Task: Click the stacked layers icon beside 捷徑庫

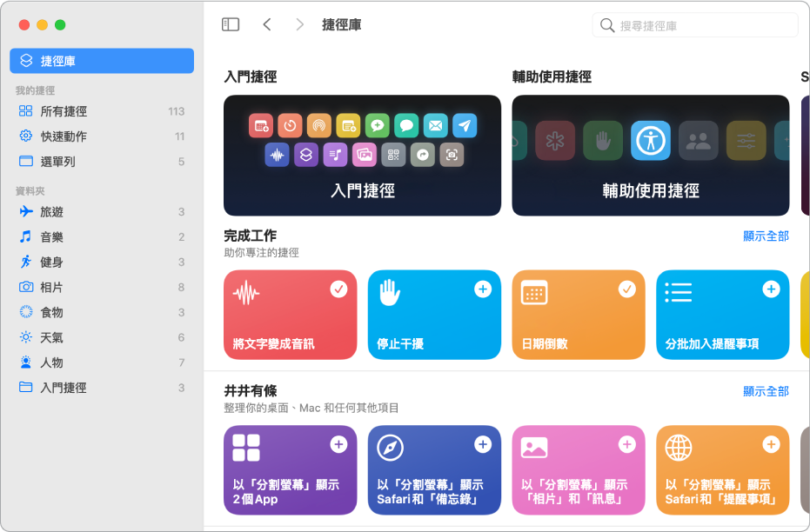Action: tap(26, 60)
